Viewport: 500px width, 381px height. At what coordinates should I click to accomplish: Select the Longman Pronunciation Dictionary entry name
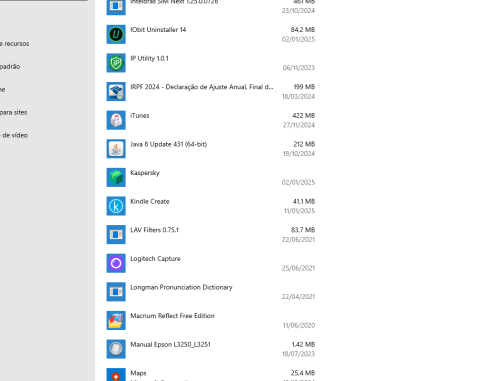pos(181,287)
